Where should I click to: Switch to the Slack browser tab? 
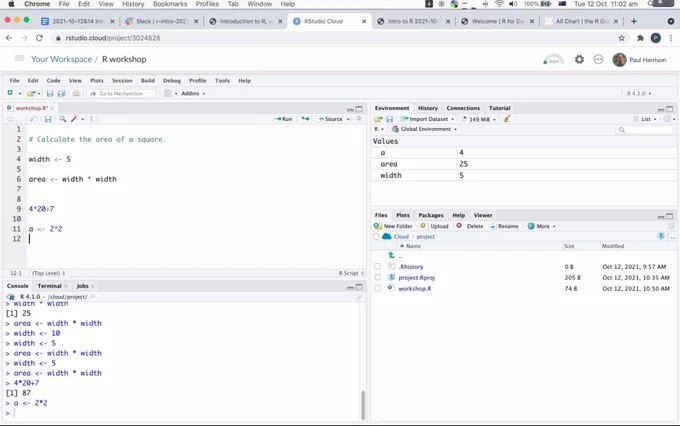pyautogui.click(x=161, y=21)
